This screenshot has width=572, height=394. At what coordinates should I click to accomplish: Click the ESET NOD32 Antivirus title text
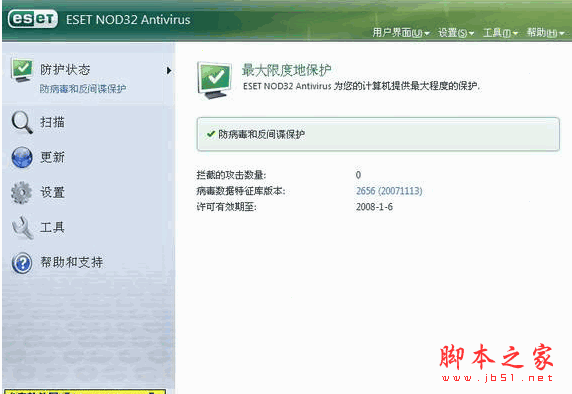[x=128, y=20]
